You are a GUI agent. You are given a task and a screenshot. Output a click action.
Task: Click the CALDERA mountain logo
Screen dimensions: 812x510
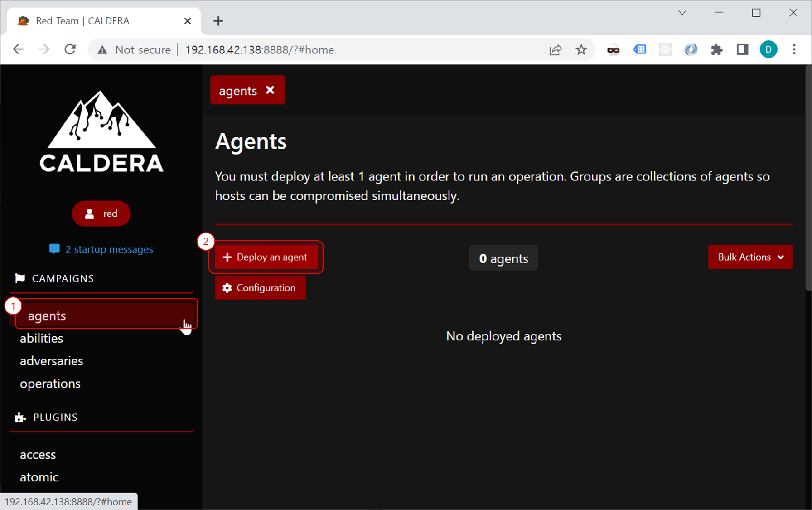coord(101,131)
